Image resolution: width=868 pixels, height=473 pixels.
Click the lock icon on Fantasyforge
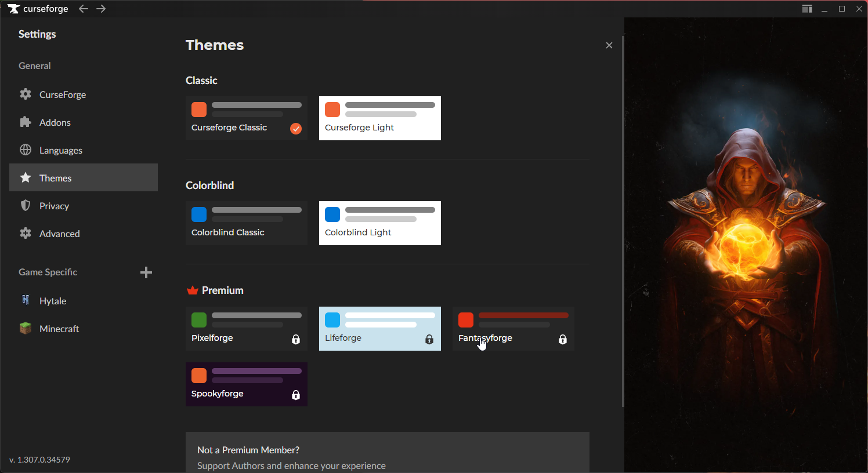563,339
